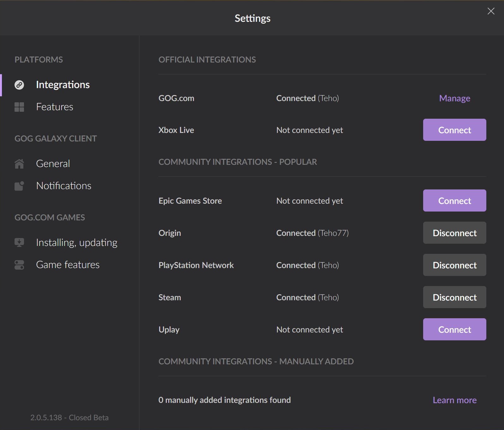Screen dimensions: 504x430
Task: Click 'COMMUNITY INTEGRATIONS - MANUALLY ADDED' heading
Action: click(256, 361)
